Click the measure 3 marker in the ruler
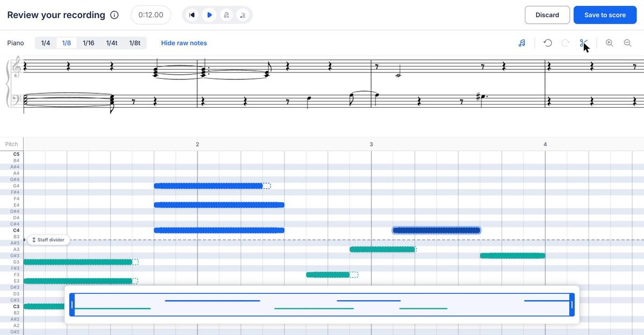The image size is (644, 335). tap(371, 144)
